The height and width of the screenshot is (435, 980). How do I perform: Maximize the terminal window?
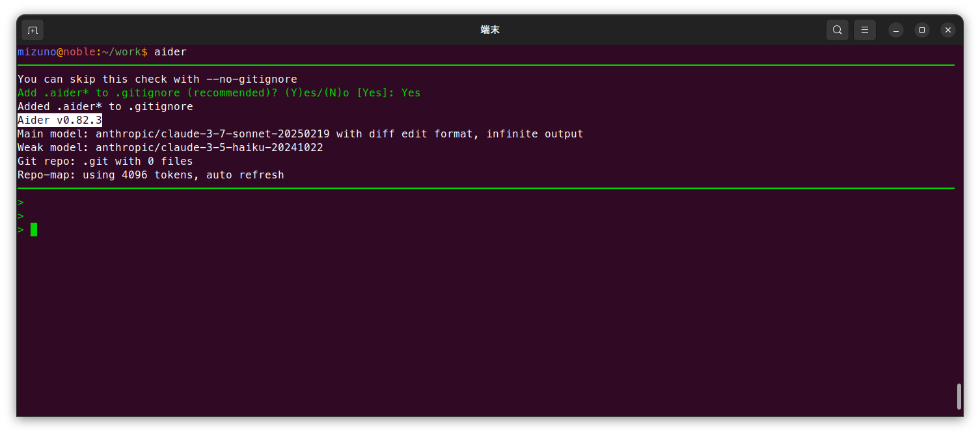point(922,30)
